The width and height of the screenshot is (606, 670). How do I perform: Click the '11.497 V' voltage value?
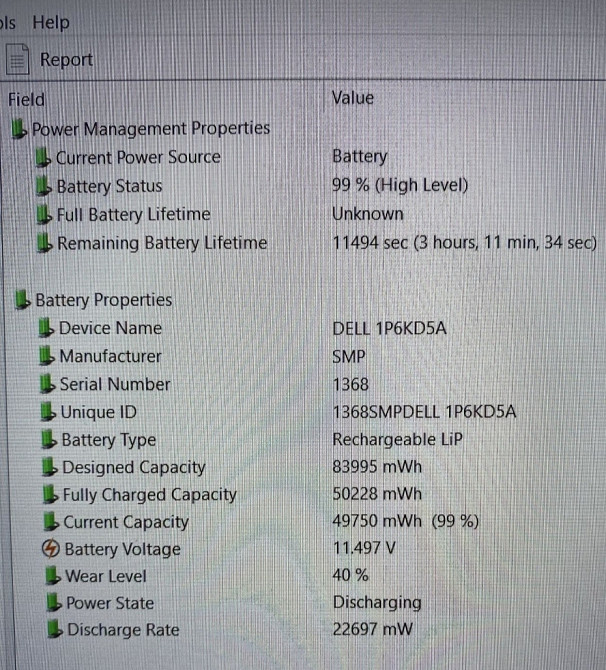[x=364, y=548]
